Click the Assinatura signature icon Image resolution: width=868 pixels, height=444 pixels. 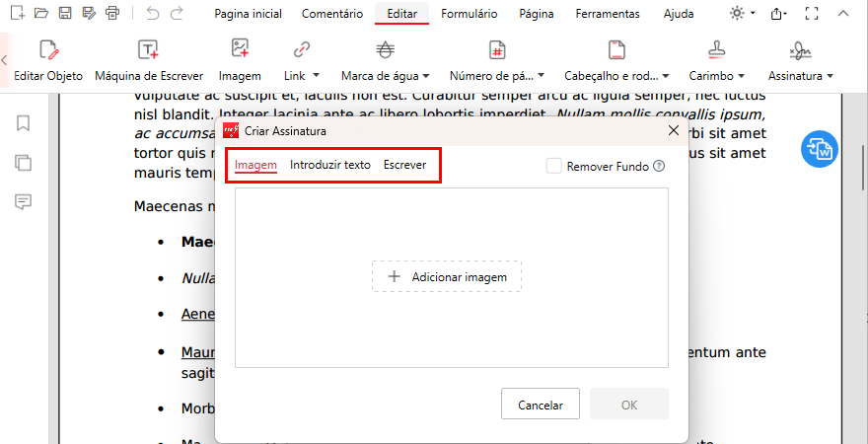(801, 50)
